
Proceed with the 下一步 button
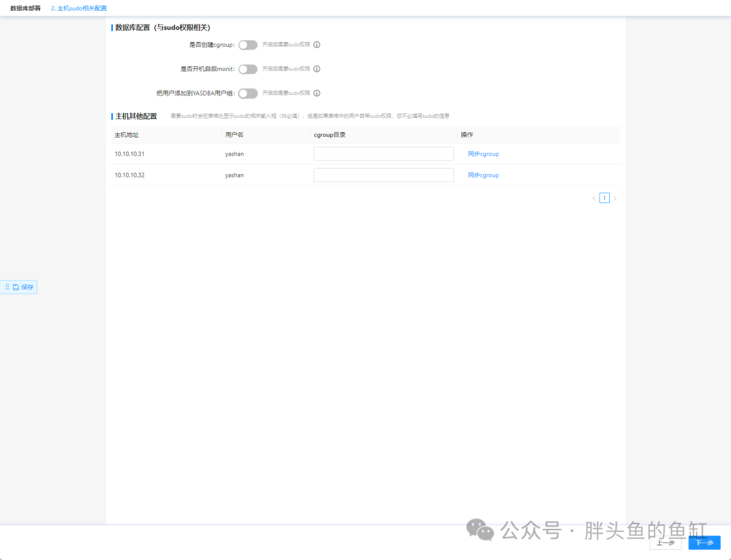click(x=705, y=543)
